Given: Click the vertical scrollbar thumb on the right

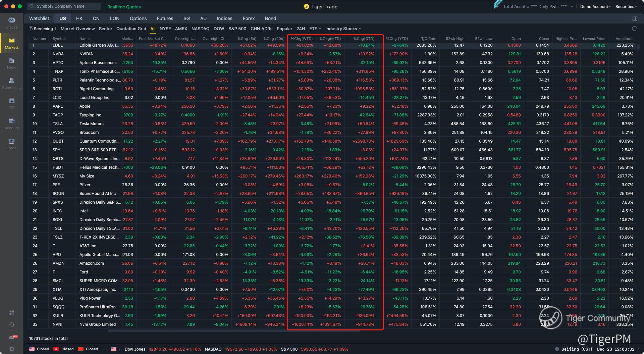Looking at the screenshot, I should point(638,46).
